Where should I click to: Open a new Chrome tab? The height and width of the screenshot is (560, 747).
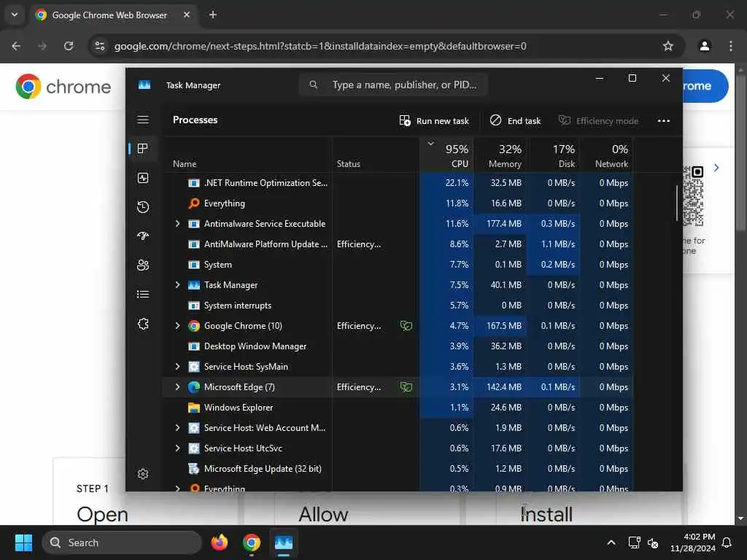[213, 15]
